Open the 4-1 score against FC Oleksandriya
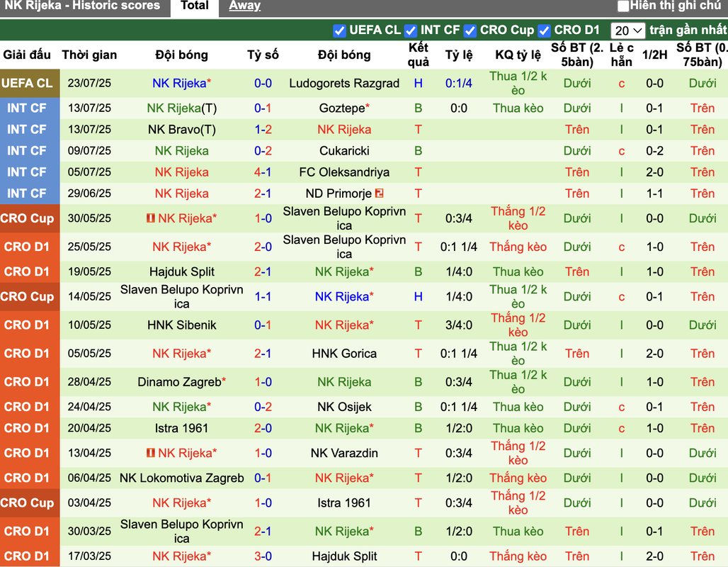 (x=263, y=172)
